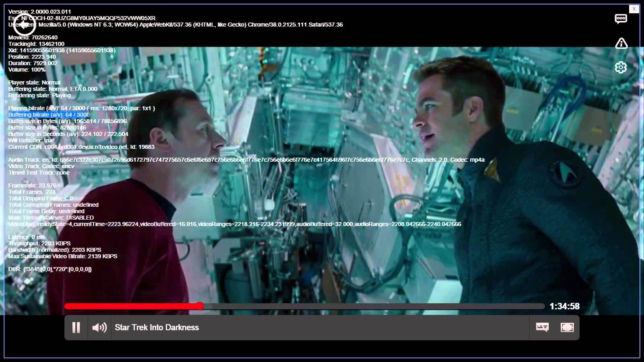Click the Timed Text Track: none line
Screen dimensions: 644x362
tap(39, 173)
